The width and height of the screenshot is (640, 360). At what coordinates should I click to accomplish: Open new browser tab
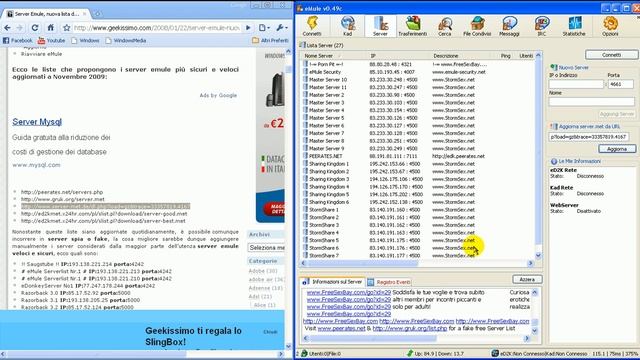click(98, 14)
